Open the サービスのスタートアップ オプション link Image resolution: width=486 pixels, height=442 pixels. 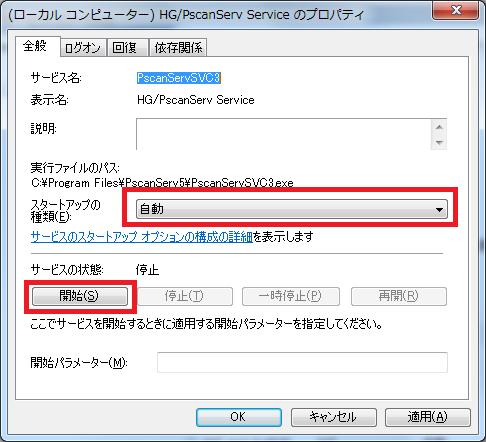(141, 237)
